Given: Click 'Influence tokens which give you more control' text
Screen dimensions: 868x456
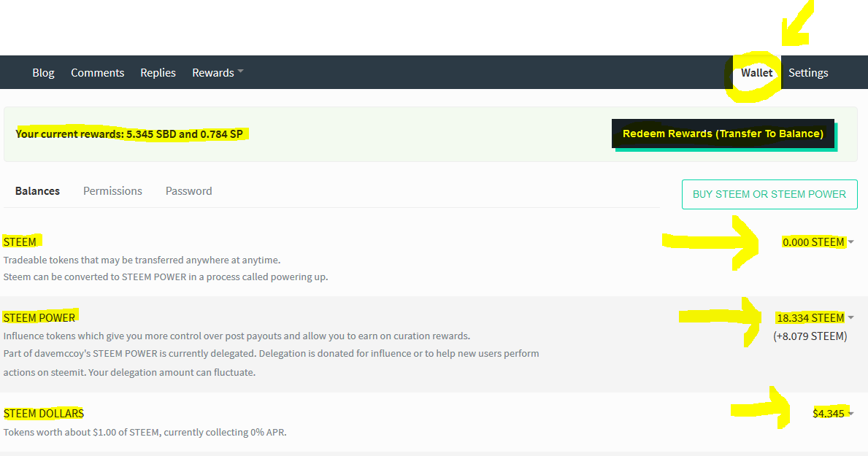Looking at the screenshot, I should click(x=237, y=336).
